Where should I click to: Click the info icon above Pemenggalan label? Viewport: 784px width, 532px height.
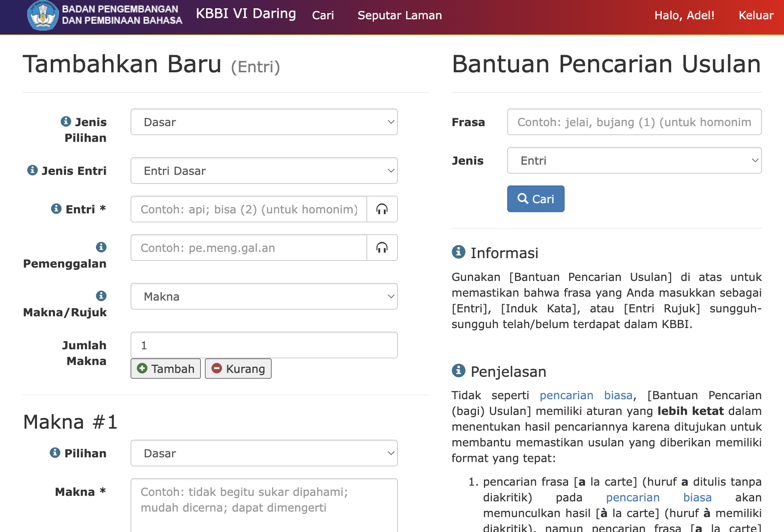(101, 248)
